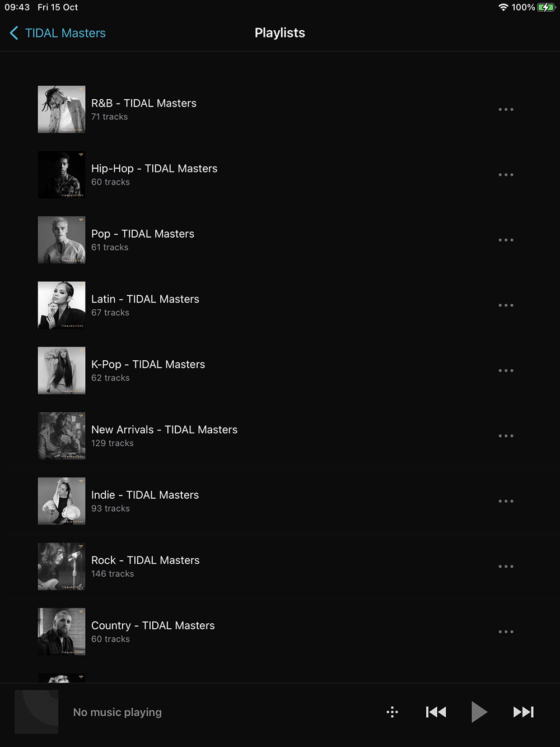Open the TIDAL dotted queue icon
The height and width of the screenshot is (747, 560).
[x=393, y=712]
